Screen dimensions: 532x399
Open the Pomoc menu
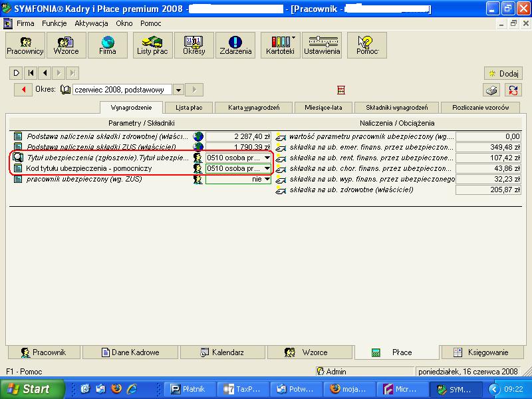(151, 23)
